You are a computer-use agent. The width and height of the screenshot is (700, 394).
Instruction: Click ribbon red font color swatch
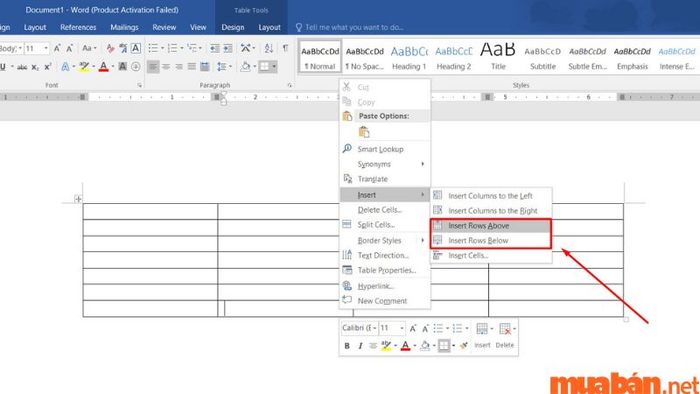pyautogui.click(x=104, y=67)
